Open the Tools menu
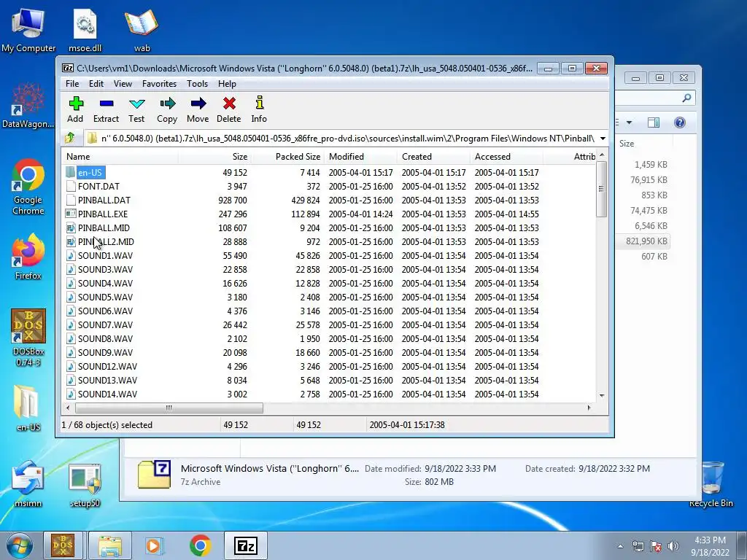 pos(197,84)
